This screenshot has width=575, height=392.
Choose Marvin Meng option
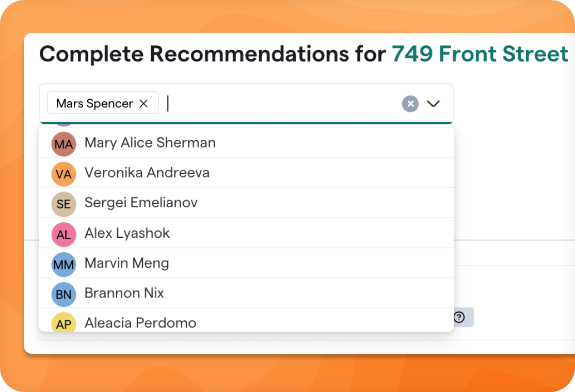[127, 263]
